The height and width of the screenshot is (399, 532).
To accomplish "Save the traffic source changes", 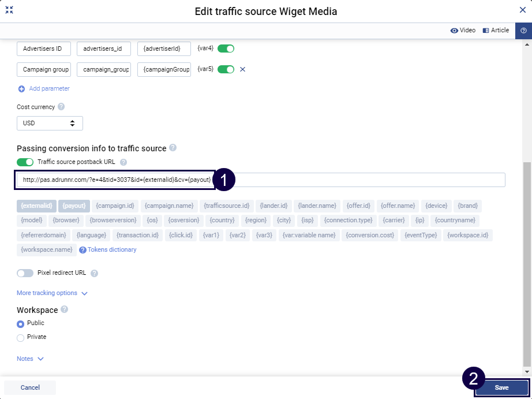I will (x=501, y=387).
